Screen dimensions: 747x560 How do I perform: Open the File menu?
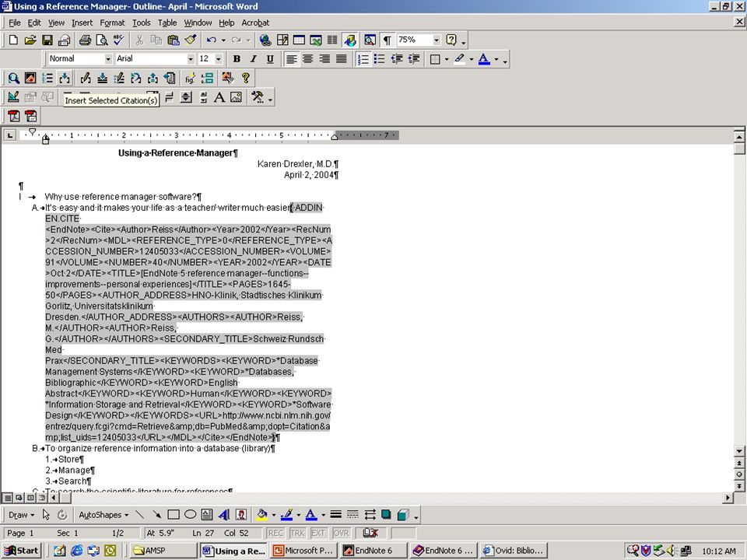[x=14, y=23]
